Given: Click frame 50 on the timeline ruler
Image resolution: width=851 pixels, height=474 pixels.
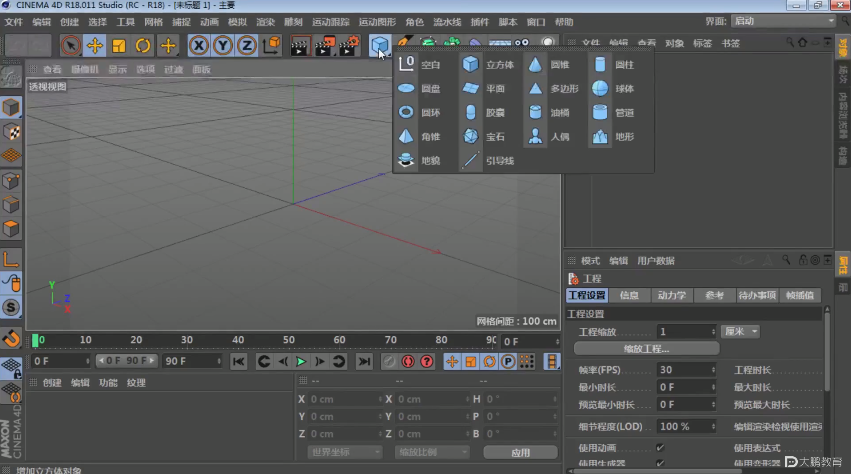Looking at the screenshot, I should [x=289, y=340].
